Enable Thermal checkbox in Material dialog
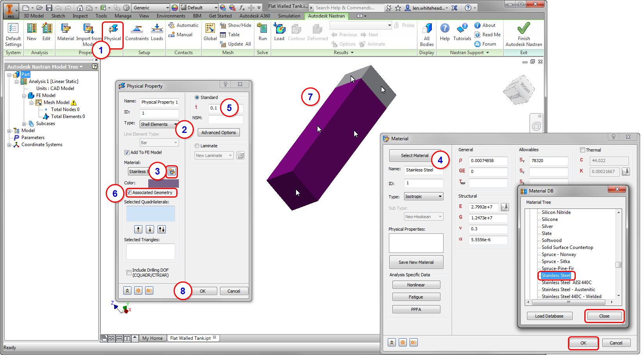 click(x=582, y=150)
